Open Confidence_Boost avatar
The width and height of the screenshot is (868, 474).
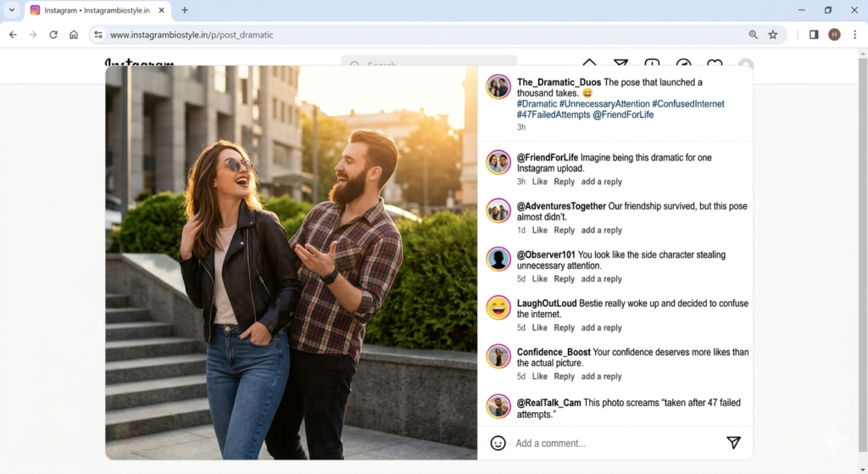498,357
